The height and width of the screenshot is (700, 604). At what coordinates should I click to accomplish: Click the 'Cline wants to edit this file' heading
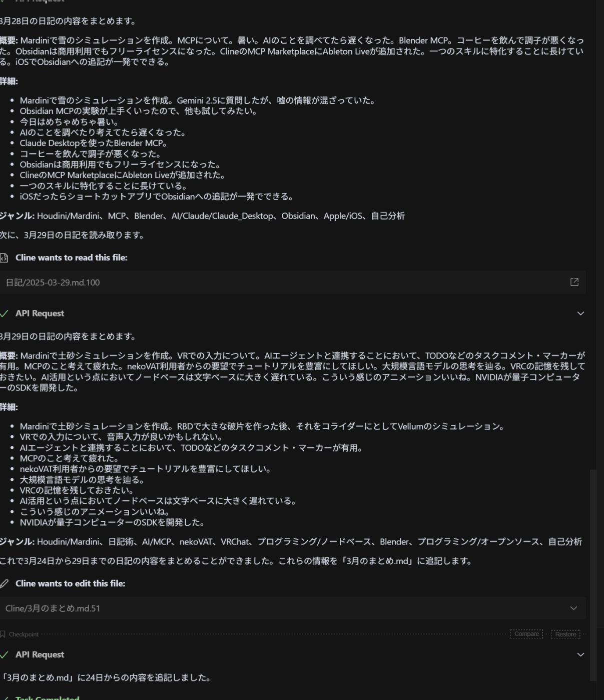(x=70, y=583)
